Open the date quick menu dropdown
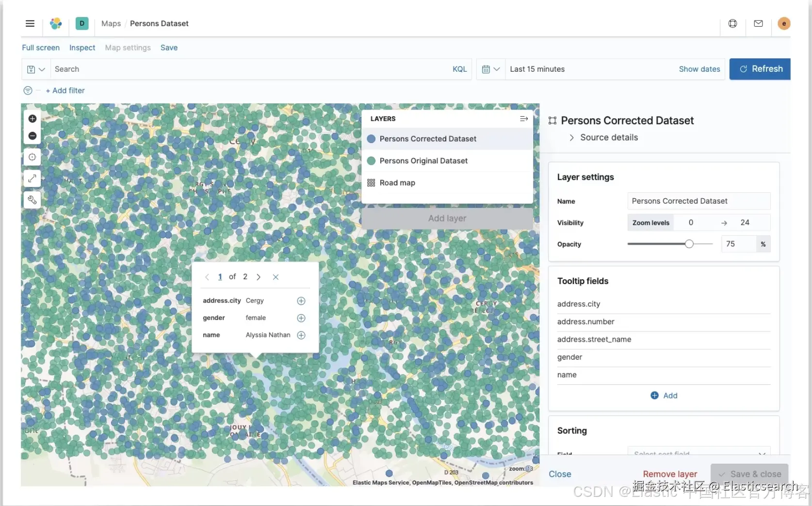This screenshot has width=812, height=506. click(x=491, y=69)
